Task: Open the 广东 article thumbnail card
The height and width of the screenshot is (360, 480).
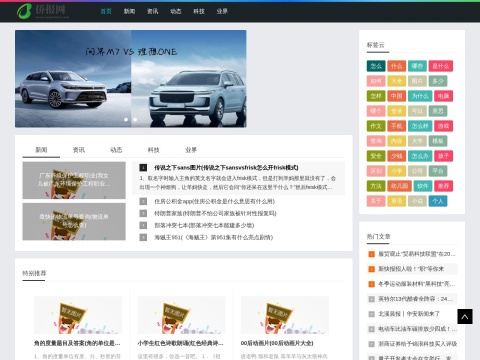Action: click(x=74, y=180)
